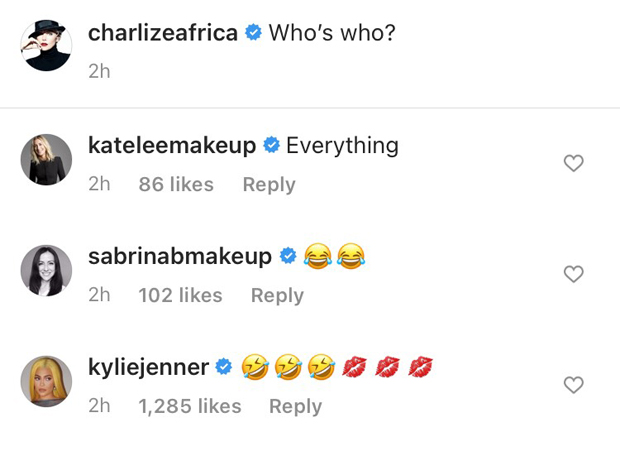Click the verified badge next to charlizeafrica
The height and width of the screenshot is (451, 620).
[254, 33]
